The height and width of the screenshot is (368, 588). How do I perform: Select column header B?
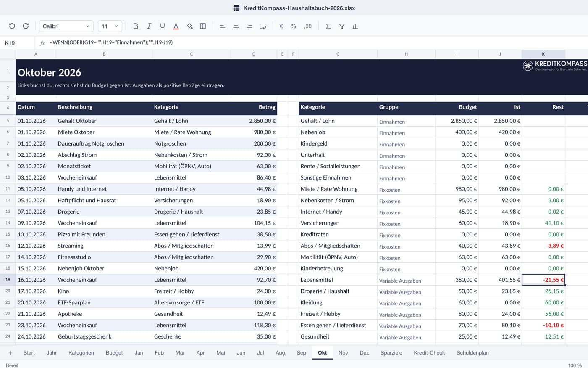click(104, 54)
